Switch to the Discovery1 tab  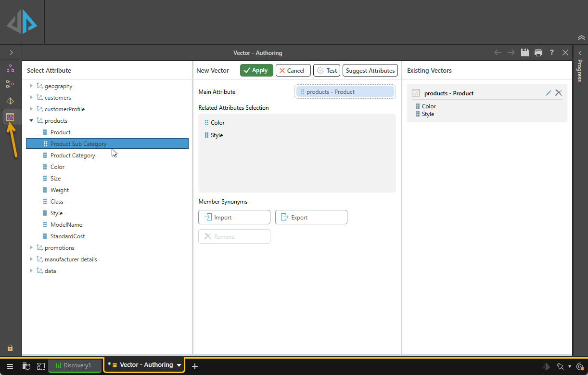pos(75,365)
